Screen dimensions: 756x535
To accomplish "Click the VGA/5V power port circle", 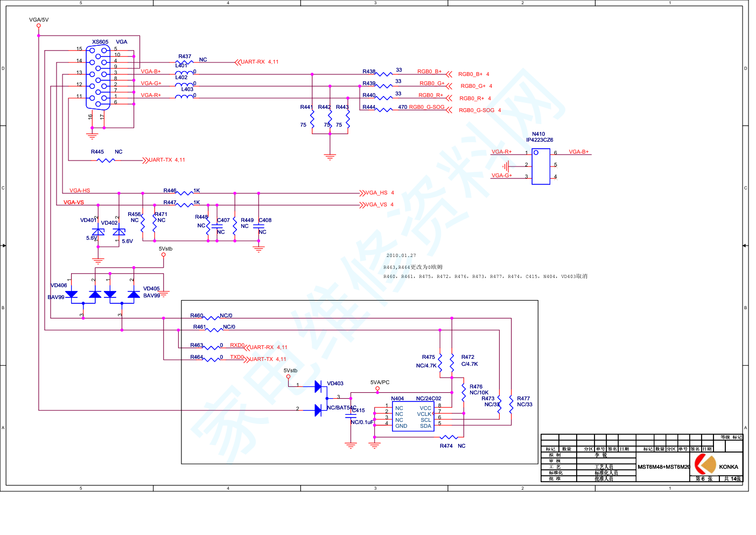I will tap(39, 25).
